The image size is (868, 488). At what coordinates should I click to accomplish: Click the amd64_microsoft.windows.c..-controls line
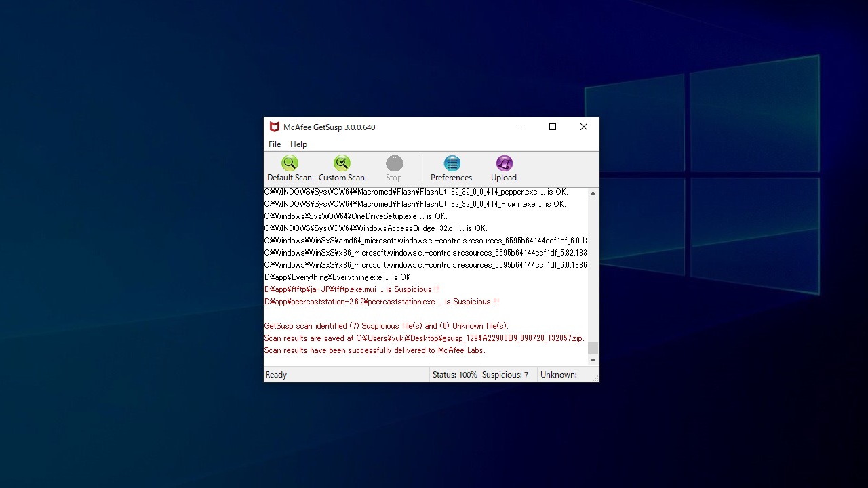tap(425, 241)
